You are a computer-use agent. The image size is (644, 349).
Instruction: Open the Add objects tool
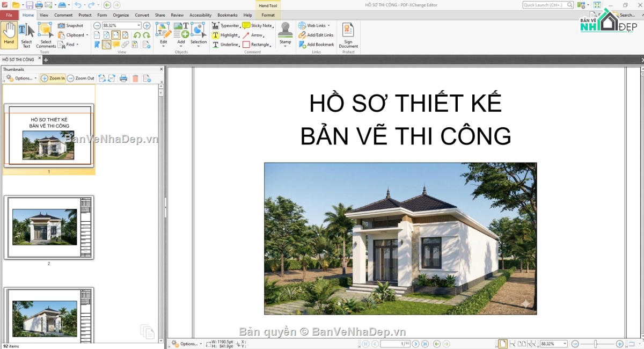tap(181, 34)
